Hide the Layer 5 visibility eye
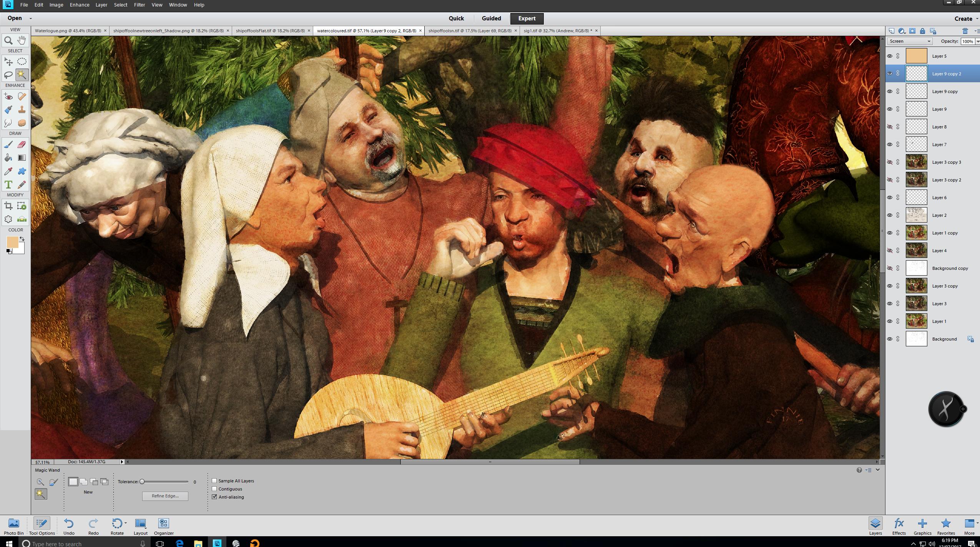 click(889, 56)
